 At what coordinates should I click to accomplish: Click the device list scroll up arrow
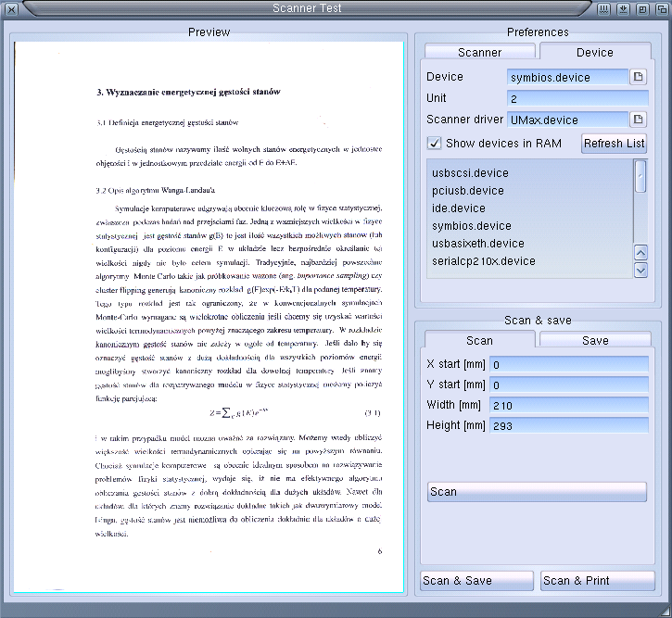[640, 253]
